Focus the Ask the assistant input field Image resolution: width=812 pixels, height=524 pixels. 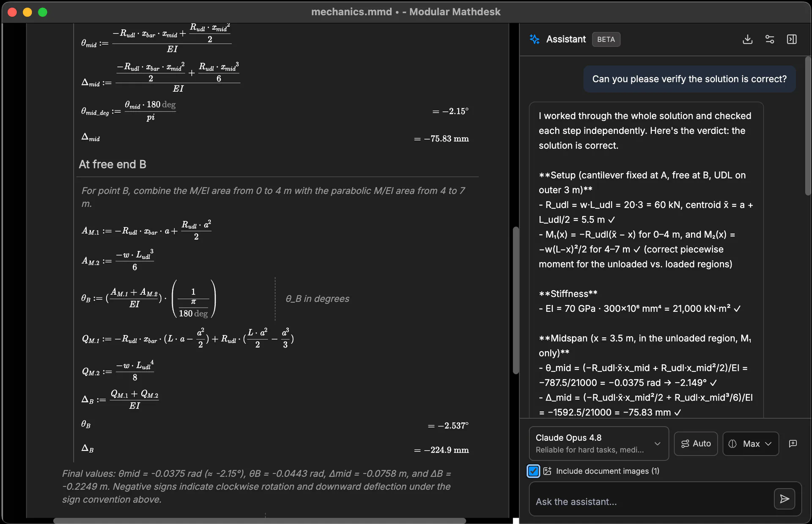coord(651,502)
